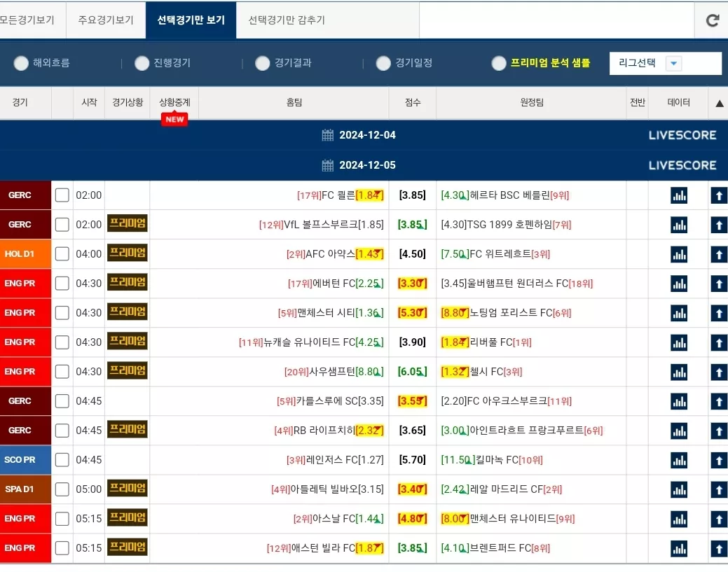
Task: Click up-arrow icon on 아스날 FC row
Action: coord(719,519)
